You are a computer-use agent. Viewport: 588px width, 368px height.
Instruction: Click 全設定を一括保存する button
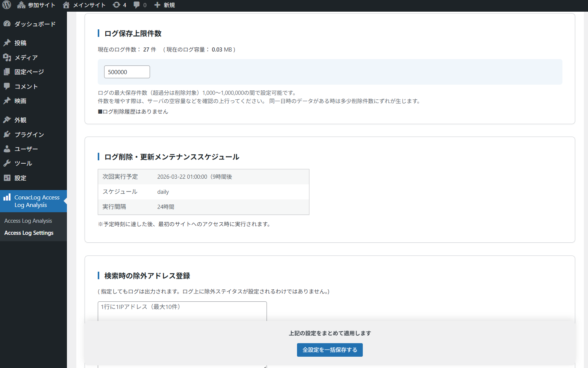coord(330,350)
